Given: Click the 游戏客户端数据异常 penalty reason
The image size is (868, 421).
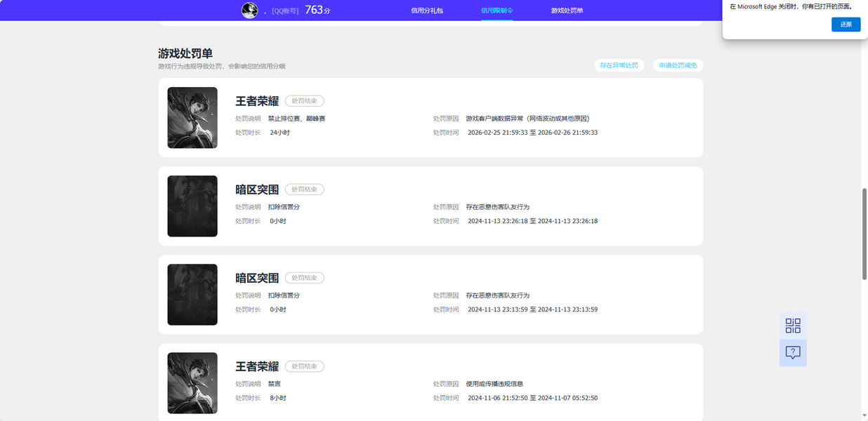Looking at the screenshot, I should pos(527,119).
